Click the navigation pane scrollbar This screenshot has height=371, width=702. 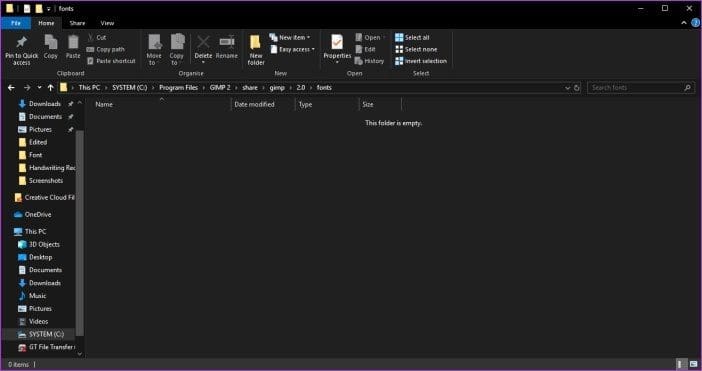tap(80, 233)
